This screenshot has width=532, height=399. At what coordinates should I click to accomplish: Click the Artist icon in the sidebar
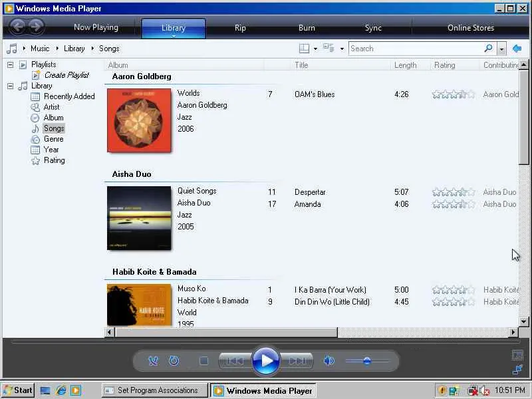click(x=35, y=107)
